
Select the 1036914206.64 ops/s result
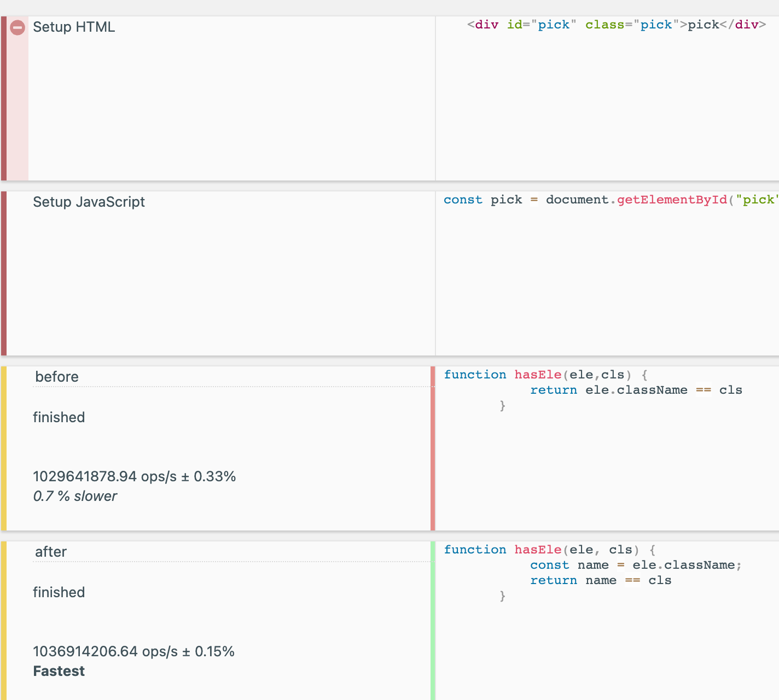click(x=133, y=651)
